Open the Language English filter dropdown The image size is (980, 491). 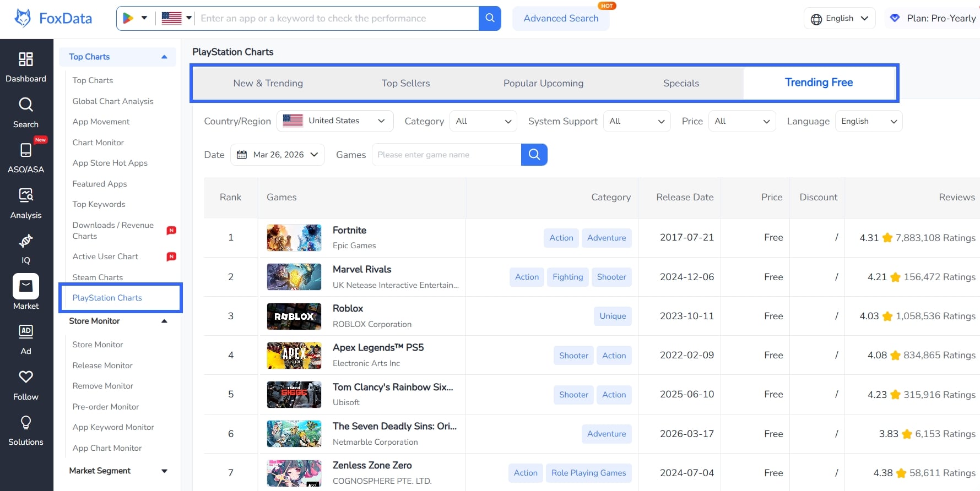click(x=869, y=121)
